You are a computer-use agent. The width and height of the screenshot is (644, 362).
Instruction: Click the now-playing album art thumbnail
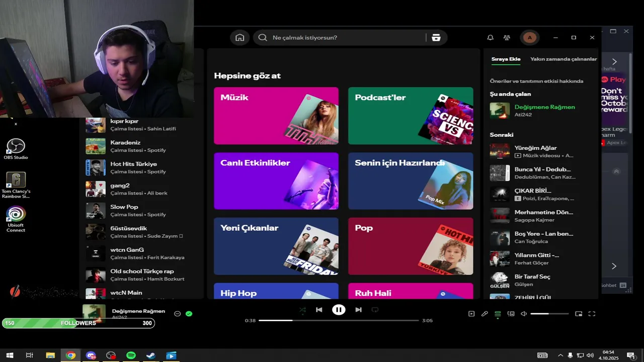94,314
